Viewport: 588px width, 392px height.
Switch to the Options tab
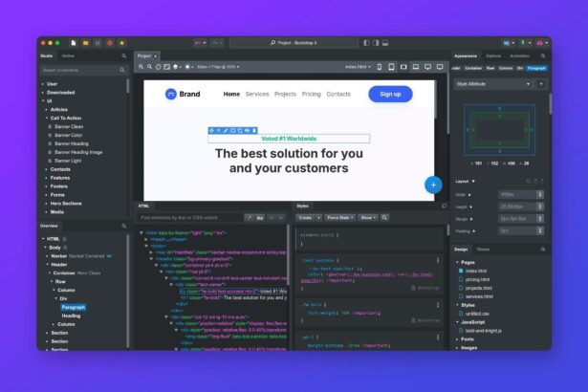493,55
